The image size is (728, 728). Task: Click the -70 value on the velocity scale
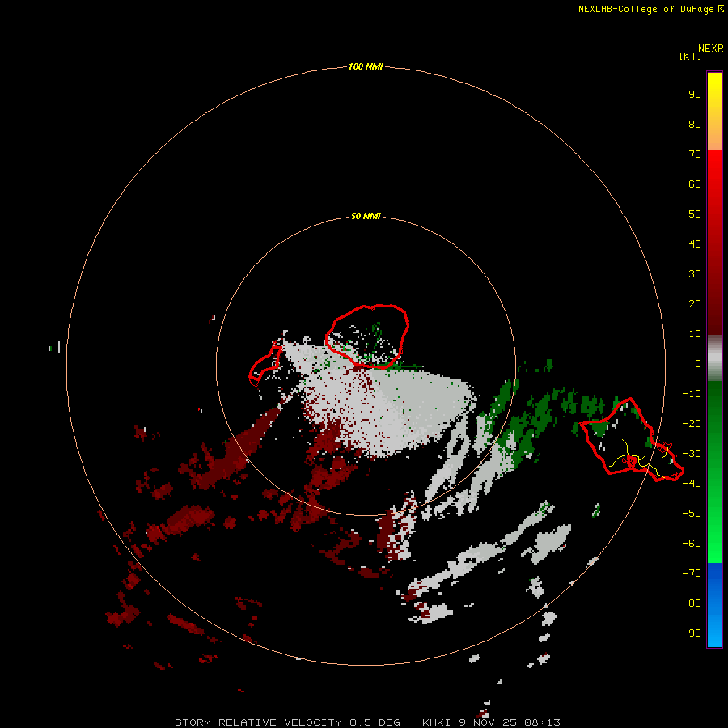pyautogui.click(x=692, y=573)
